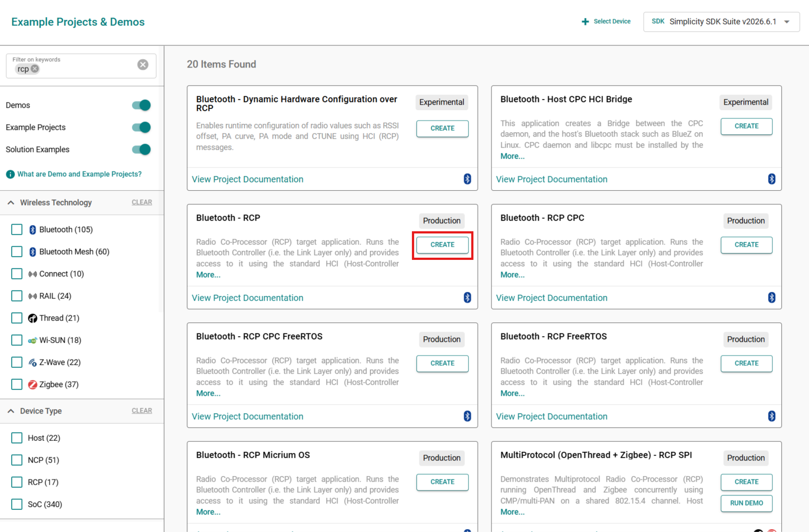The width and height of the screenshot is (809, 532).
Task: Collapse the Wireless Technology section
Action: tap(11, 202)
